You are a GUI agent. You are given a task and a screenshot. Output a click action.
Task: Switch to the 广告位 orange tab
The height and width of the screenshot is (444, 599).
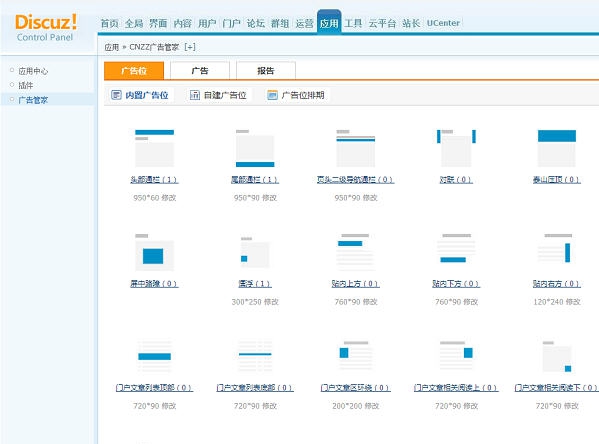tap(134, 71)
